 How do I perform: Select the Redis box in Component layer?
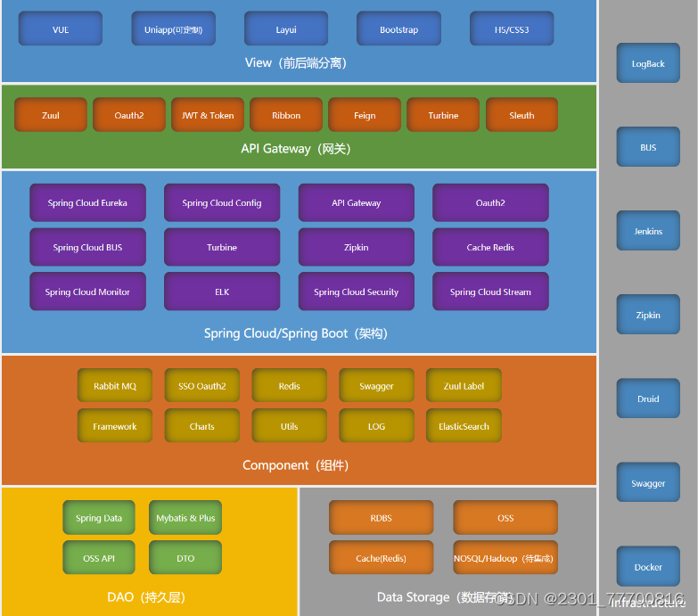coord(290,385)
